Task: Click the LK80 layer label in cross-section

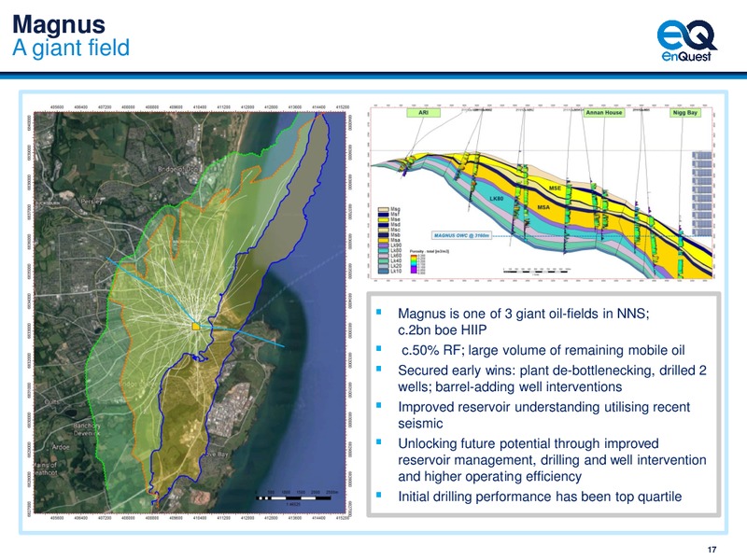Action: click(x=496, y=198)
